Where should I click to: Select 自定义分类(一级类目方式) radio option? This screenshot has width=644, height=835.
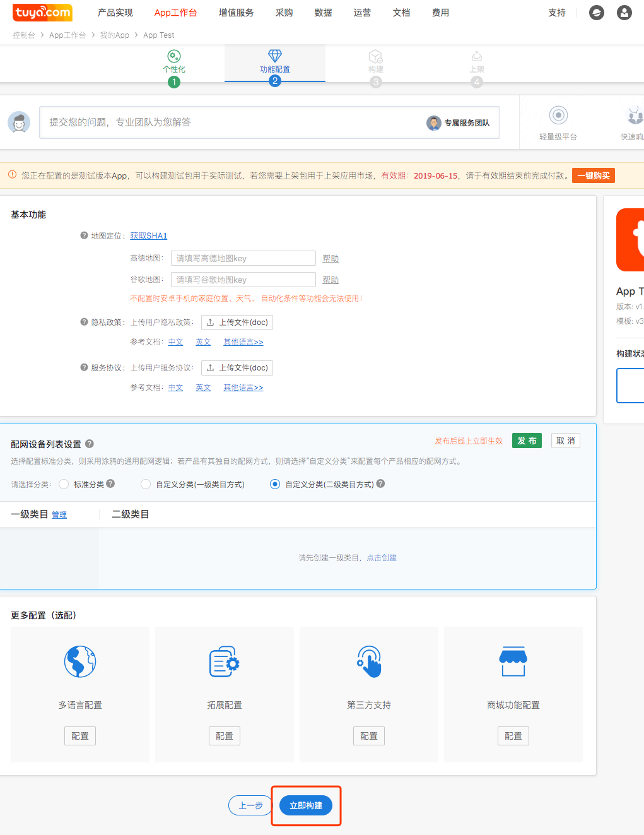pos(146,484)
